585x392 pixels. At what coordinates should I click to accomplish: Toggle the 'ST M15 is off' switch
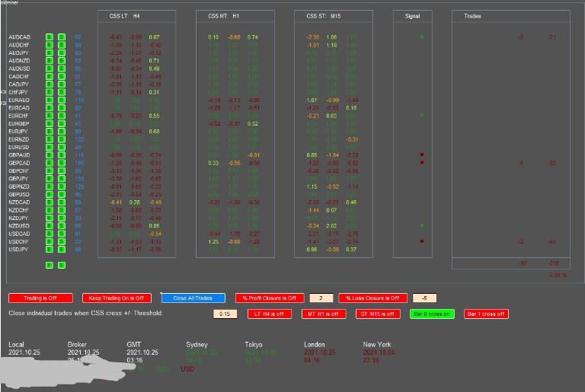point(378,314)
